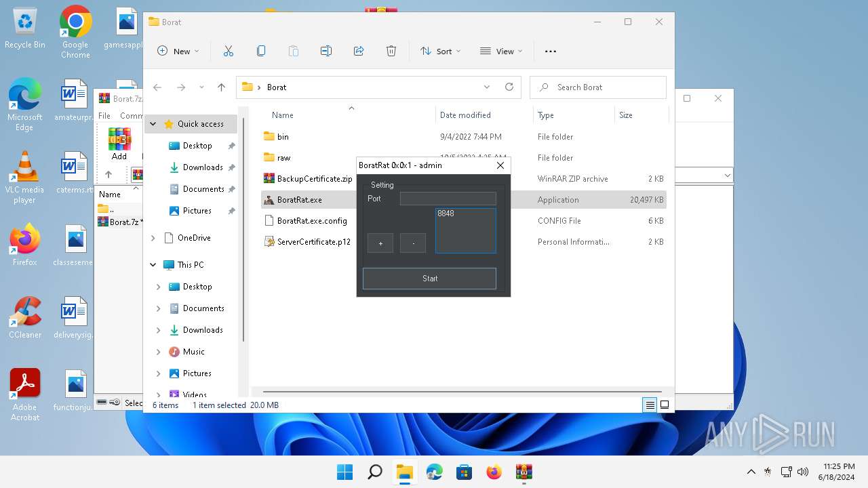868x488 pixels.
Task: Click the Delete trash icon in toolbar
Action: (x=391, y=51)
